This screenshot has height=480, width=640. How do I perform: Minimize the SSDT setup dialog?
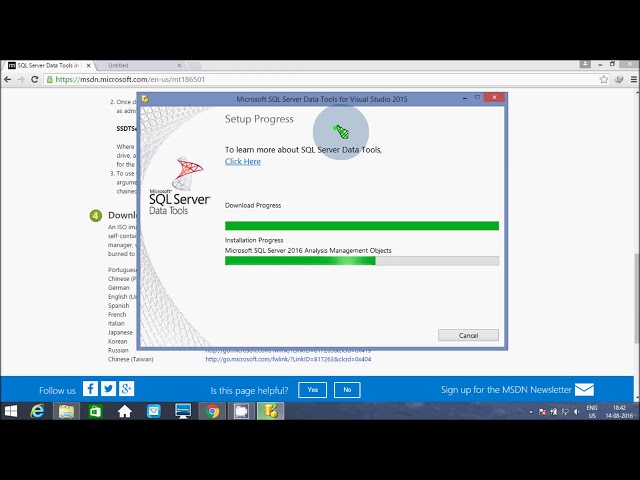click(465, 98)
